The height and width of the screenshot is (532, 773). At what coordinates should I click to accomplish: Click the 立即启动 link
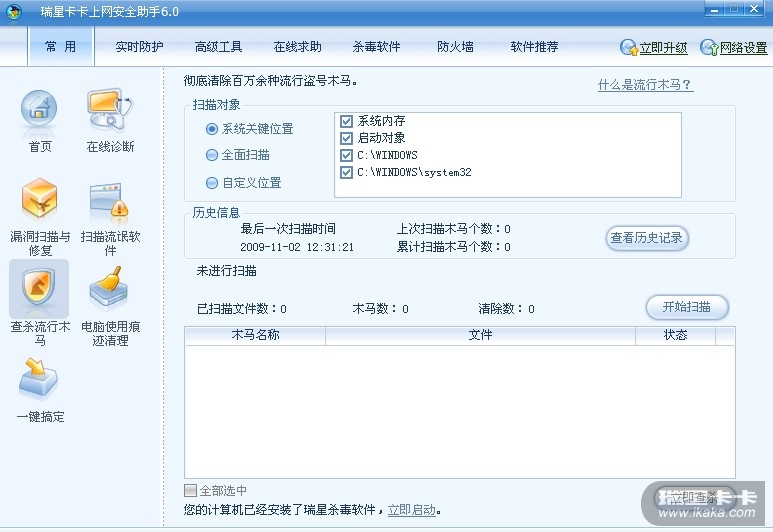click(x=412, y=510)
